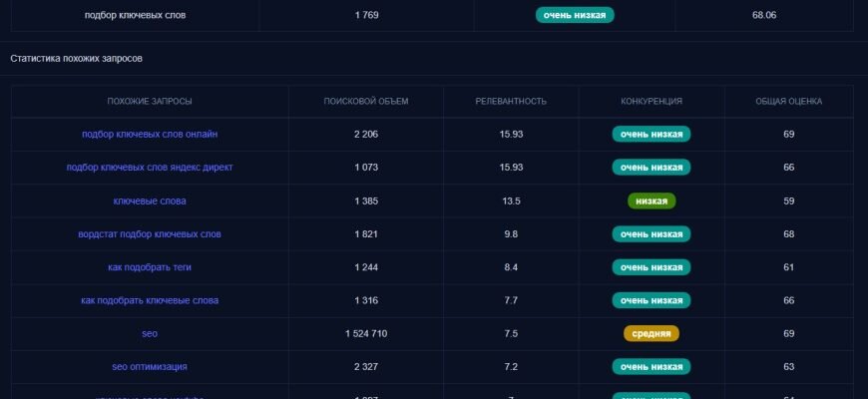This screenshot has height=399, width=868.
Task: Open the 'как подобрать теги' link
Action: point(150,267)
